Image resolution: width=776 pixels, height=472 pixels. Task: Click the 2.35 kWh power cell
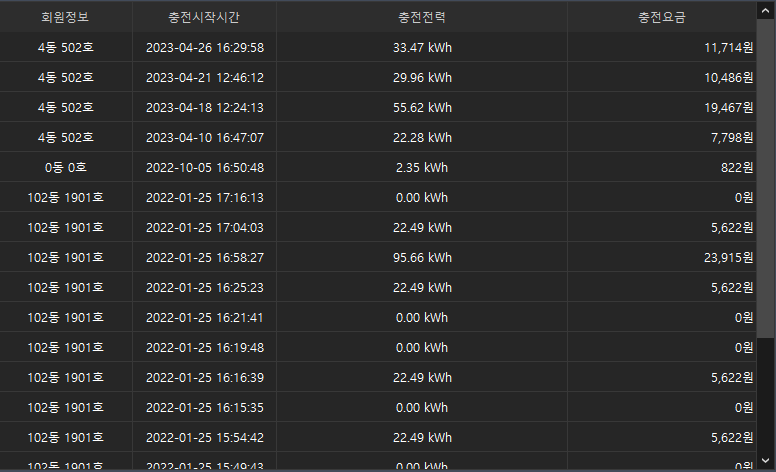(x=422, y=167)
